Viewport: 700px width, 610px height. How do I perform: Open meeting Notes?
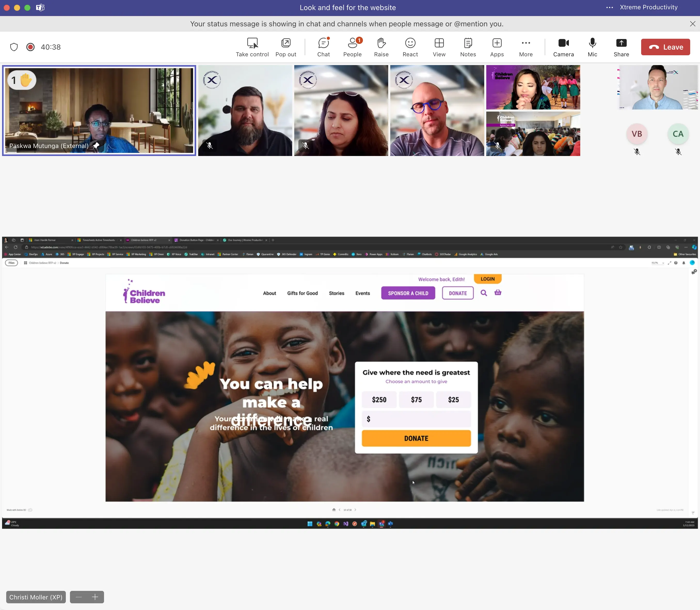[x=468, y=47]
